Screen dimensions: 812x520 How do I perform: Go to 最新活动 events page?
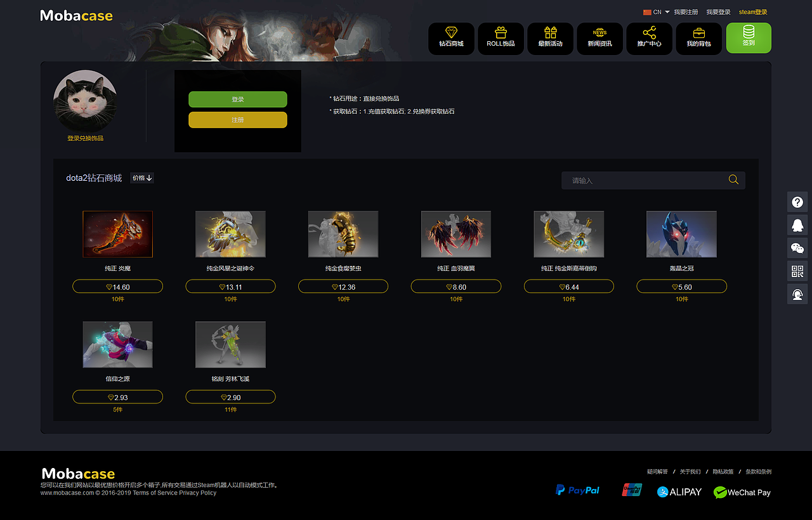(550, 39)
